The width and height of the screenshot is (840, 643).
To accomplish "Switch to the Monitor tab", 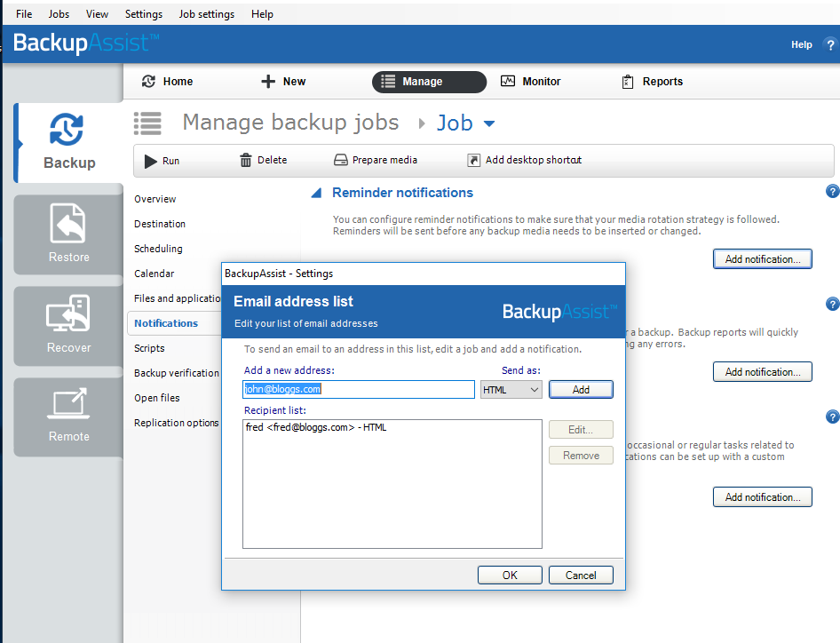I will 530,82.
